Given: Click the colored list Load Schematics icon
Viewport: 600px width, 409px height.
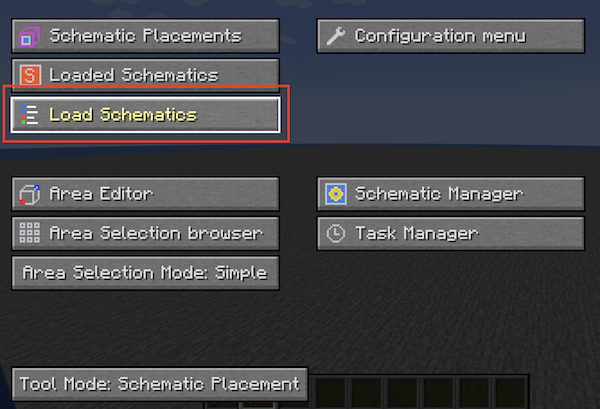Looking at the screenshot, I should click(29, 114).
